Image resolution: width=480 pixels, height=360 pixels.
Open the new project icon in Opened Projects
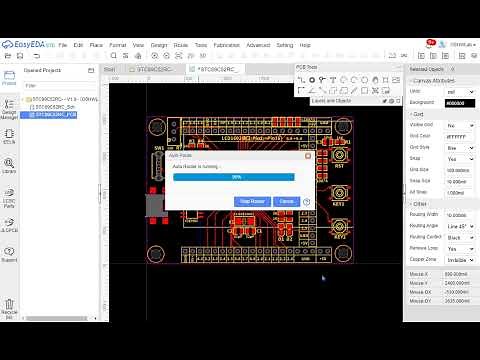click(91, 70)
